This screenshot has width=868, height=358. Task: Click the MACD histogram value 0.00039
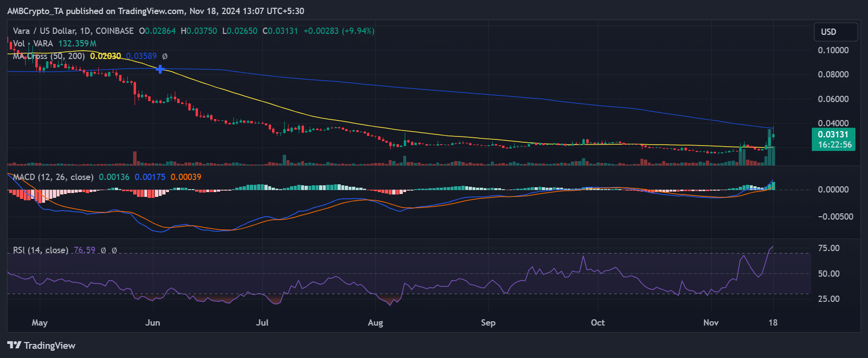[186, 177]
